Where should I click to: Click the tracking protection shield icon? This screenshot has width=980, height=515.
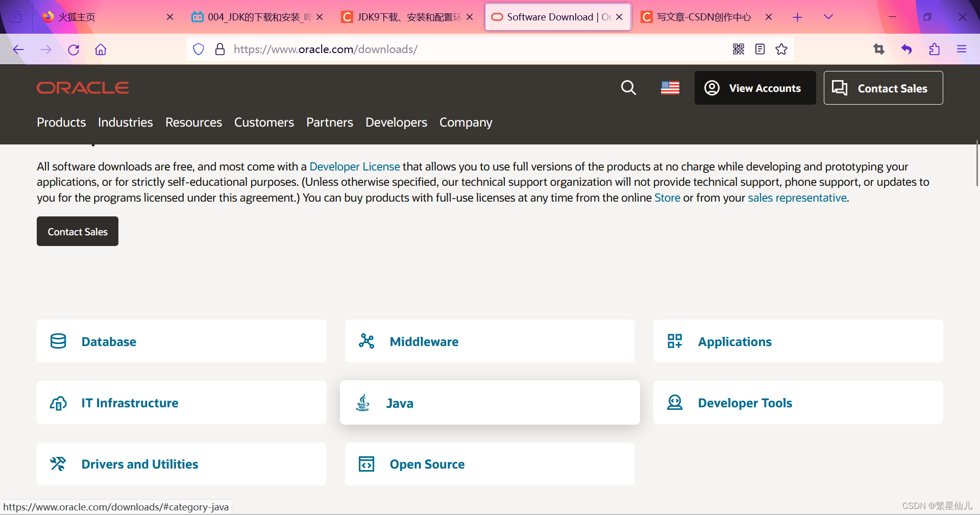tap(199, 49)
